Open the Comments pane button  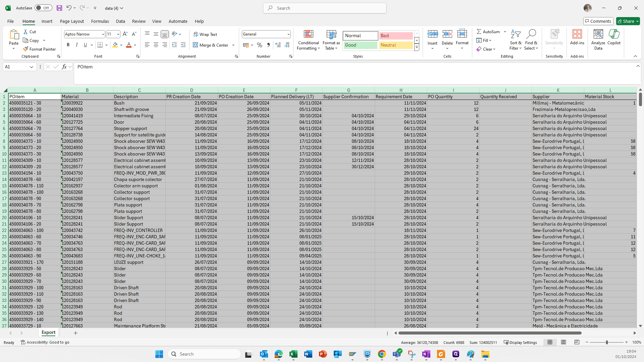(x=598, y=21)
